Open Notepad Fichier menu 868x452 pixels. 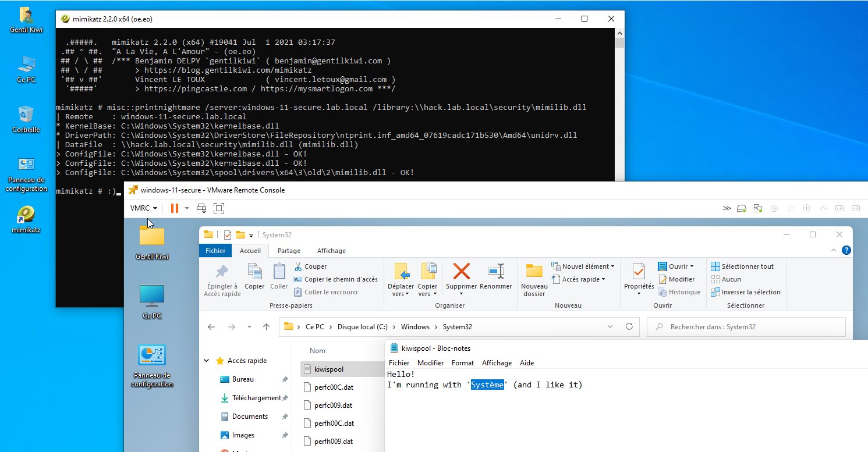point(399,363)
